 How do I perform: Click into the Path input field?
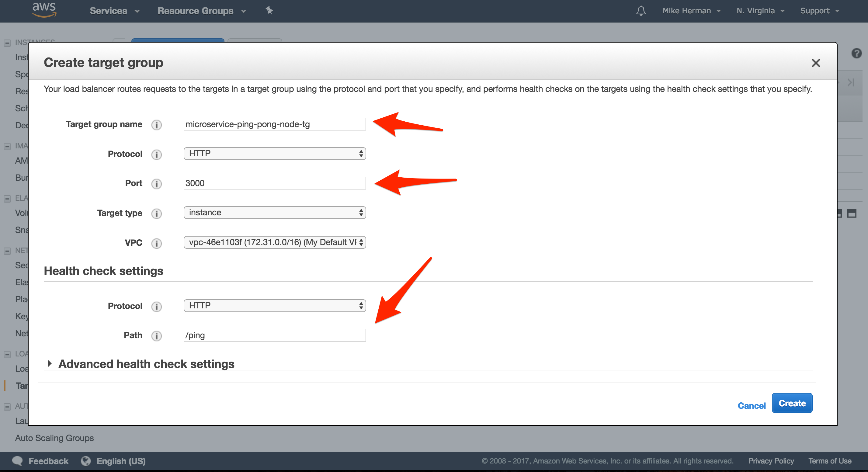coord(274,335)
